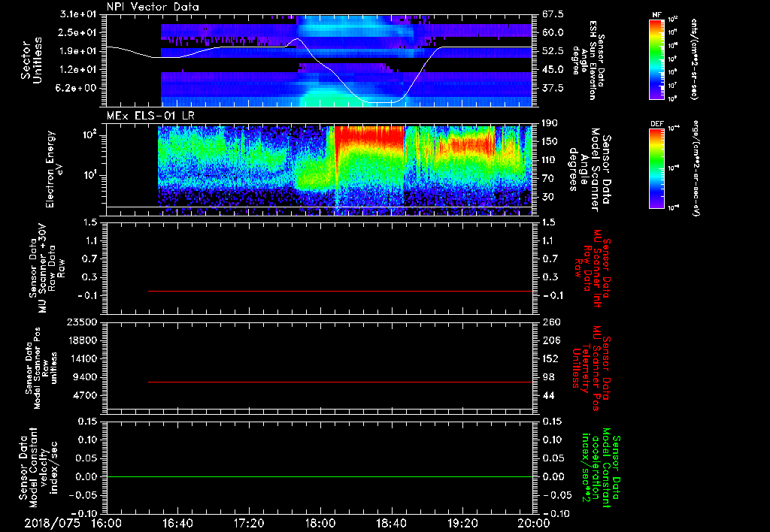The height and width of the screenshot is (532, 770).
Task: Click the 16:00 time axis label
Action: [106, 523]
